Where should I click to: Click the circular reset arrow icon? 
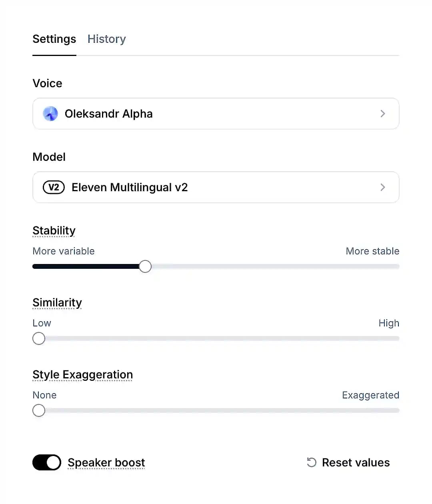pyautogui.click(x=312, y=462)
